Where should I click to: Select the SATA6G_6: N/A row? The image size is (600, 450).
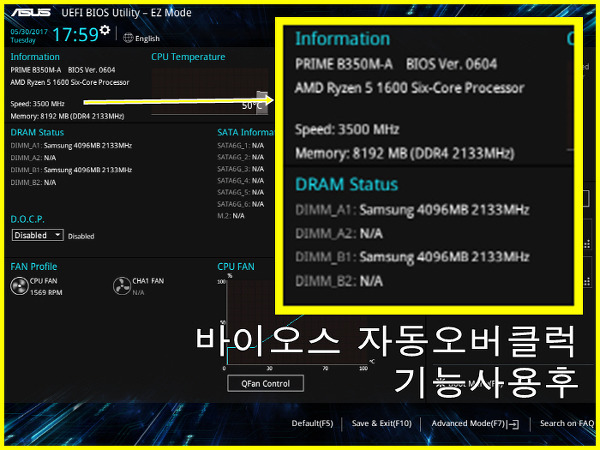240,204
